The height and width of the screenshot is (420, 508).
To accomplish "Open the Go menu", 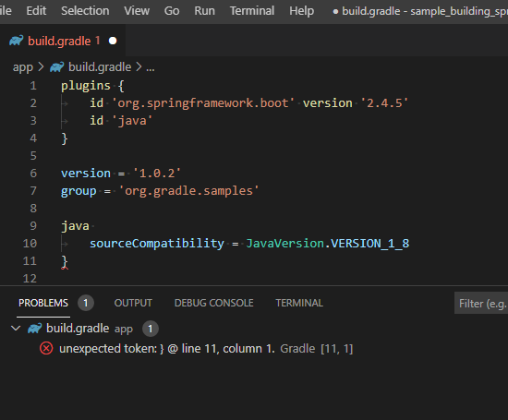I will pos(172,11).
